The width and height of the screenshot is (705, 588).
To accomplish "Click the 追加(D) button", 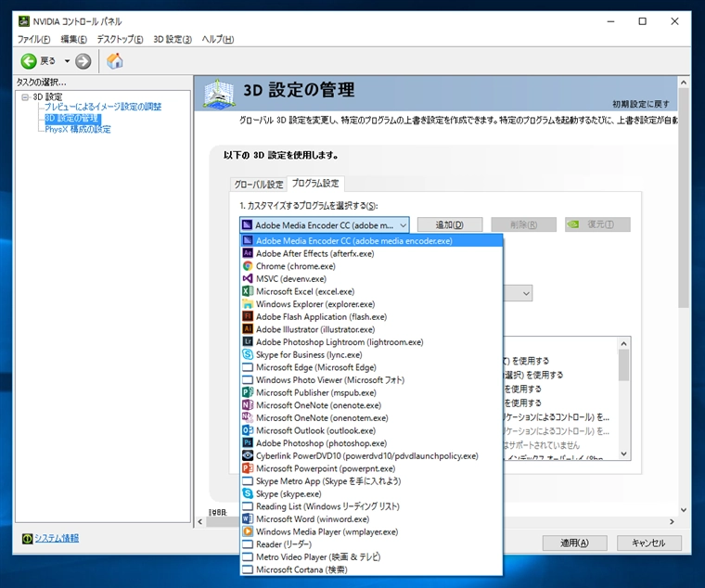I will (450, 224).
